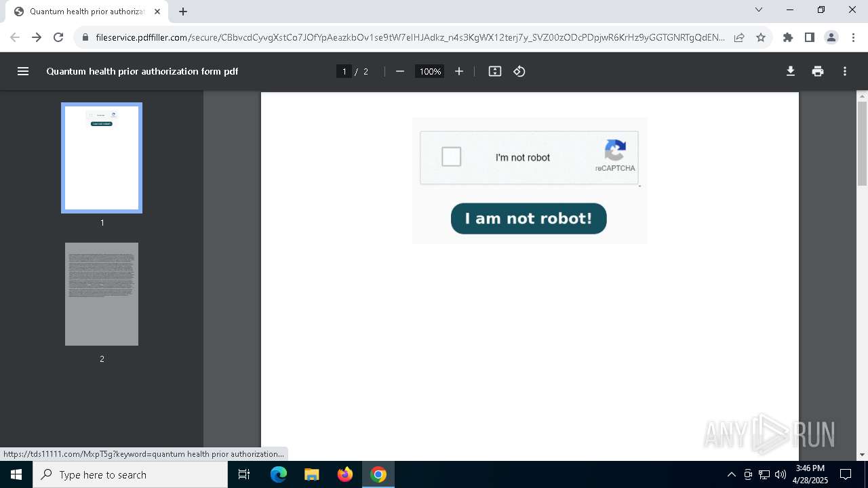Show hidden system tray icons

[x=731, y=474]
